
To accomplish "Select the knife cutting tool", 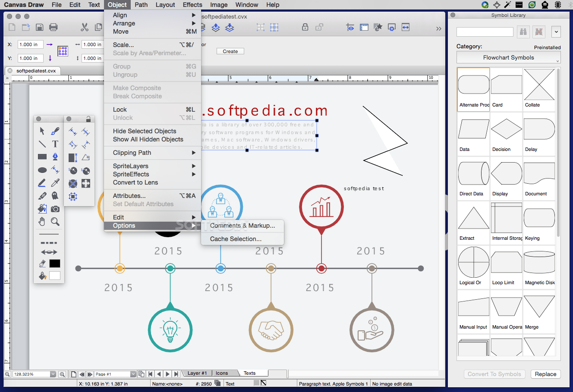I will pos(42,196).
